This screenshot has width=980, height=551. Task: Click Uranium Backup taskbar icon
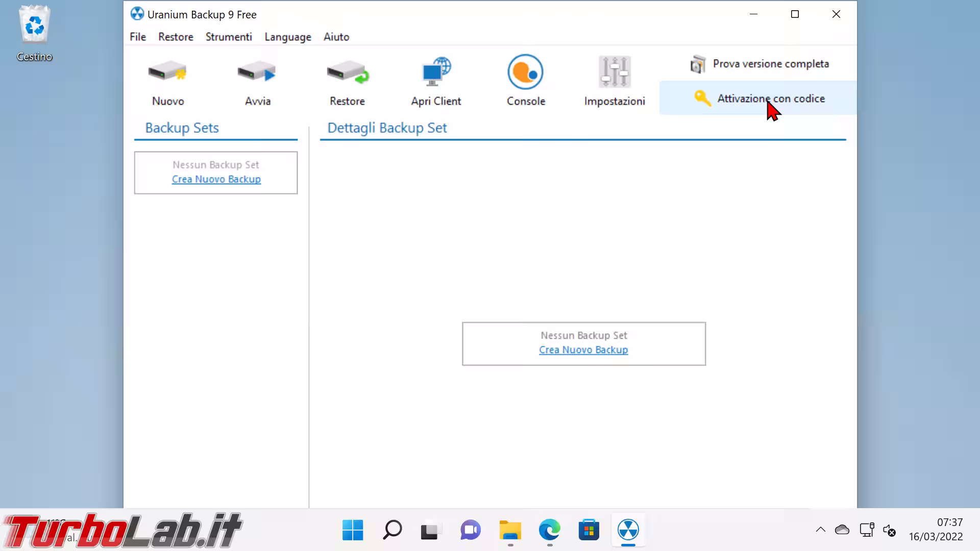point(628,530)
